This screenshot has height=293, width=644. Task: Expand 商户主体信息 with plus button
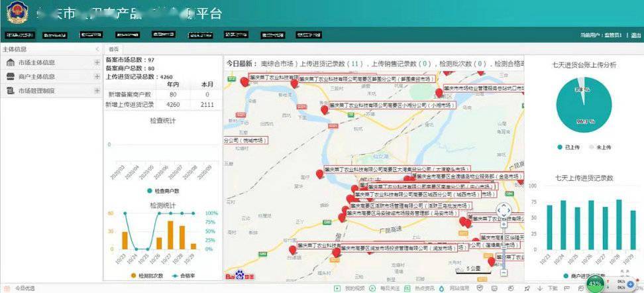coord(97,77)
